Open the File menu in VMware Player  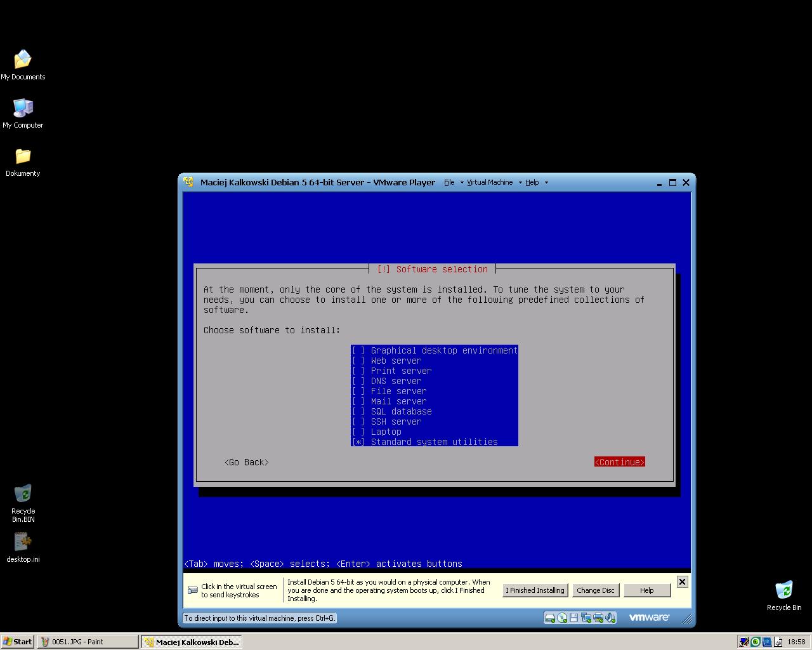coord(449,182)
